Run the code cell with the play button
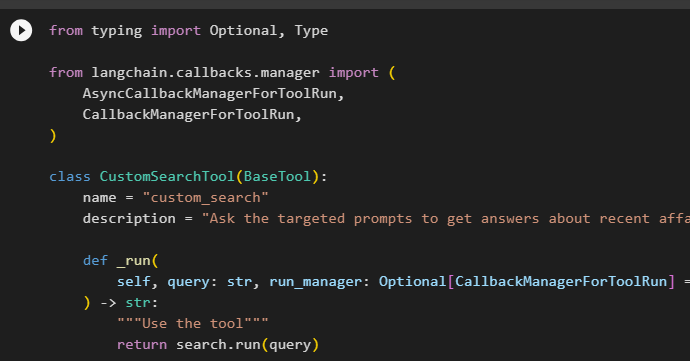The width and height of the screenshot is (690, 361). point(21,30)
